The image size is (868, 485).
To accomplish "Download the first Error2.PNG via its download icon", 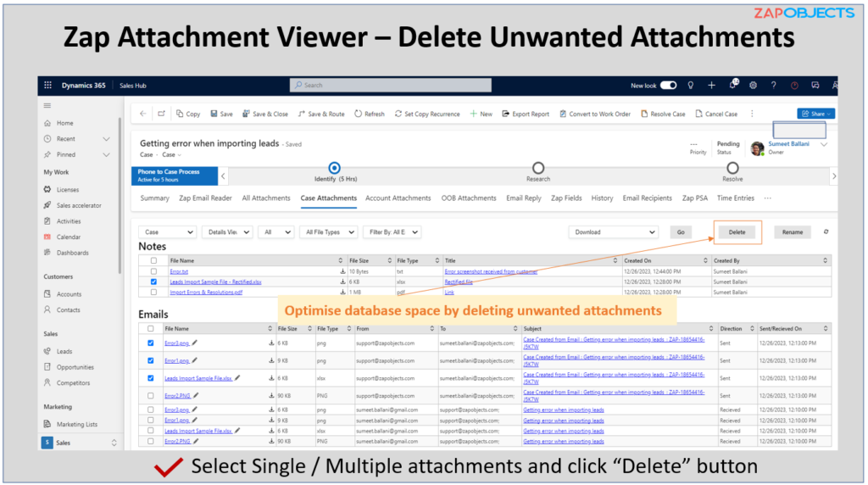I will pyautogui.click(x=271, y=396).
